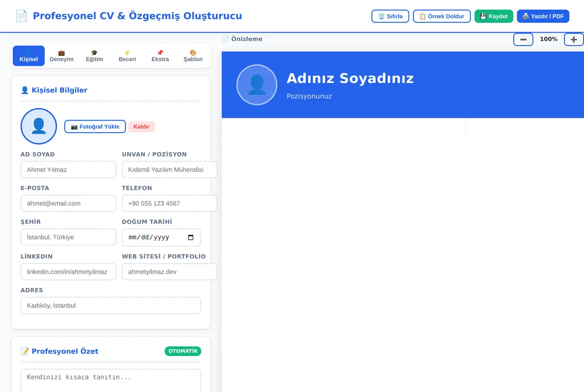Upload a photo via Fotoğraf Yükle
Image resolution: width=584 pixels, height=392 pixels.
95,126
